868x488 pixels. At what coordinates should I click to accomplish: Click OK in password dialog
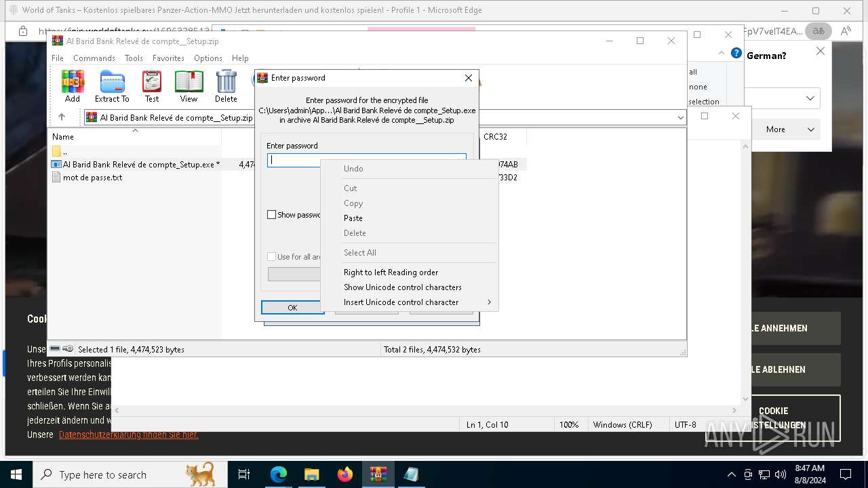[x=292, y=308]
